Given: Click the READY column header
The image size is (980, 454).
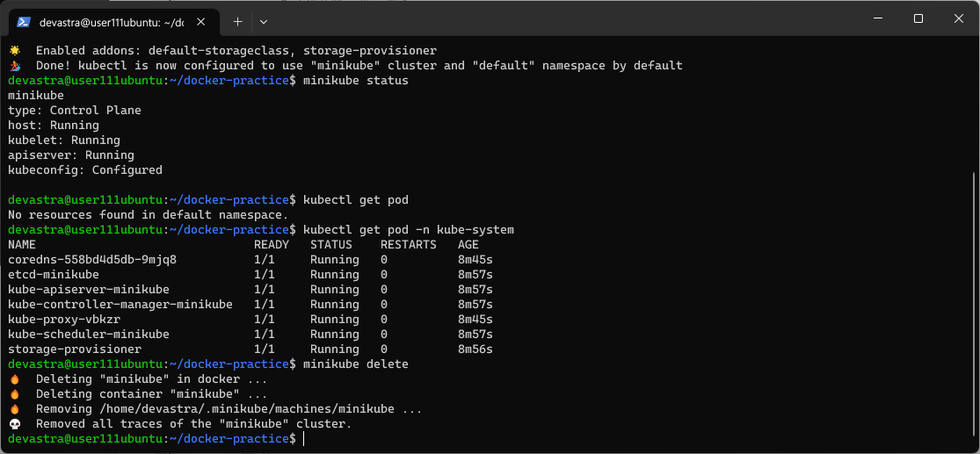Looking at the screenshot, I should (x=272, y=245).
